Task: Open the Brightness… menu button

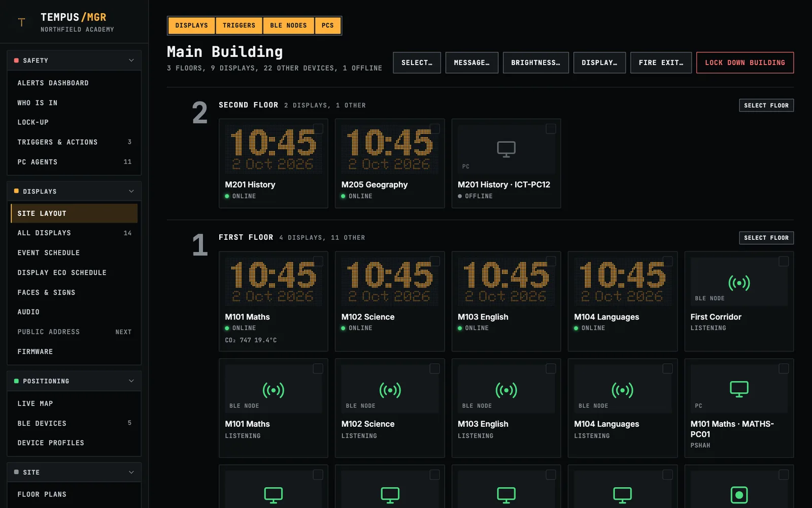Action: coord(535,62)
